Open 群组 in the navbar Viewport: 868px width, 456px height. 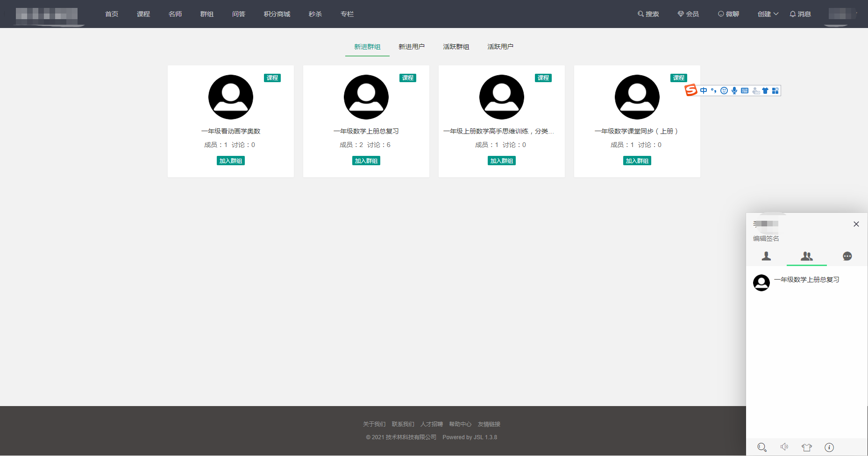tap(207, 14)
